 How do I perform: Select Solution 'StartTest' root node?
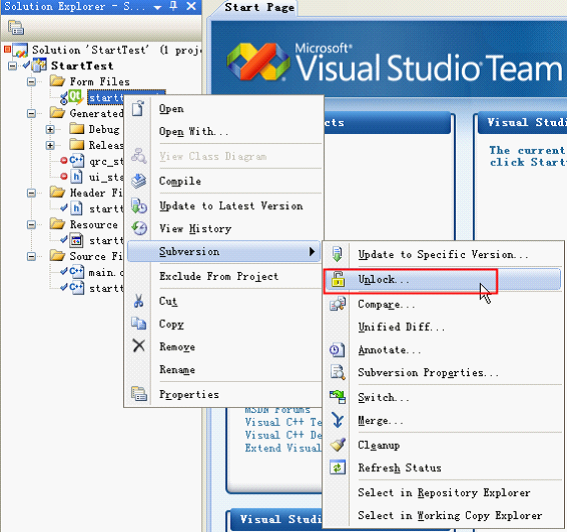point(116,50)
